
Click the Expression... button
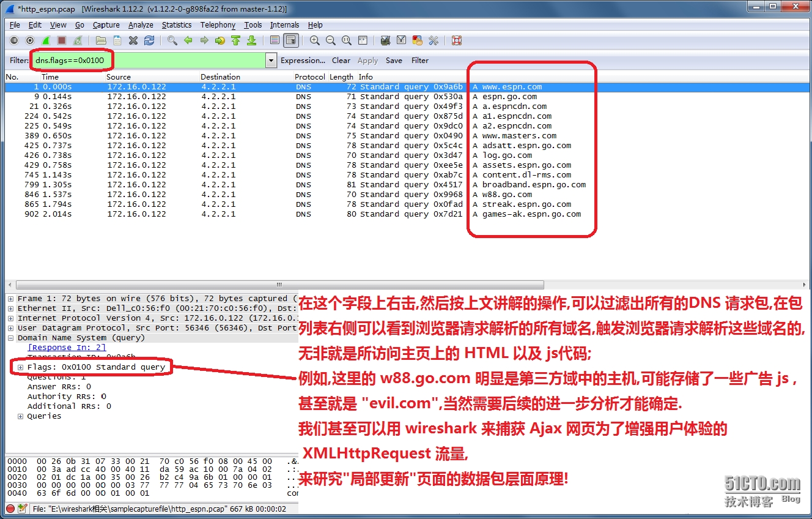point(303,61)
